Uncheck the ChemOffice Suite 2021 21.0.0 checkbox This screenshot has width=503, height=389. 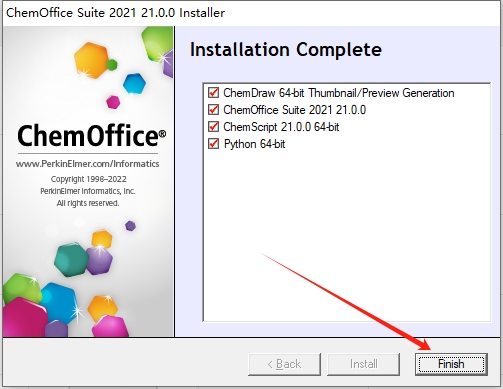(213, 109)
